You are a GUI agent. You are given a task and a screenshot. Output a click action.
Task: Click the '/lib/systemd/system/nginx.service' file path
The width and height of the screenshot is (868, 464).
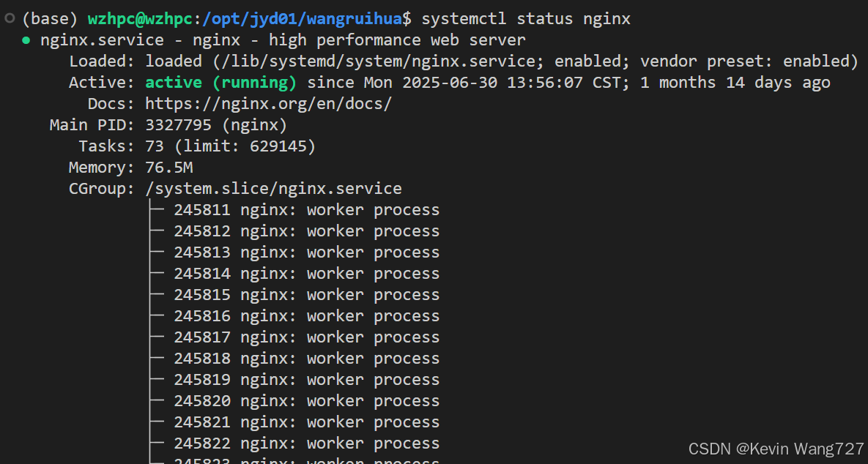point(379,61)
